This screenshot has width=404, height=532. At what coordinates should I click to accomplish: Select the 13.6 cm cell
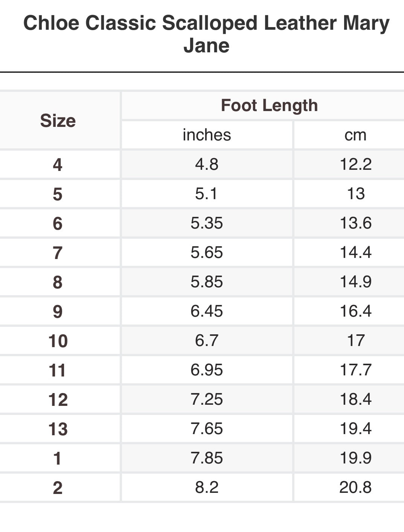tap(355, 223)
